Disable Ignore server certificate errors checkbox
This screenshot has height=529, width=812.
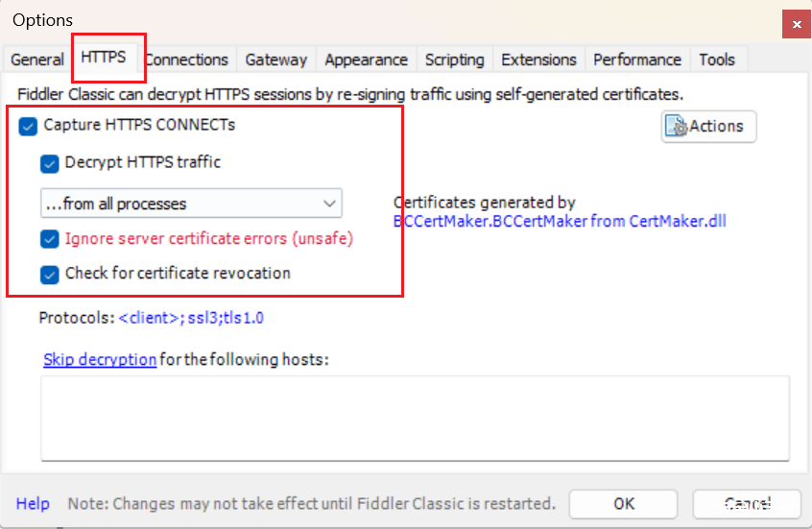click(x=50, y=239)
